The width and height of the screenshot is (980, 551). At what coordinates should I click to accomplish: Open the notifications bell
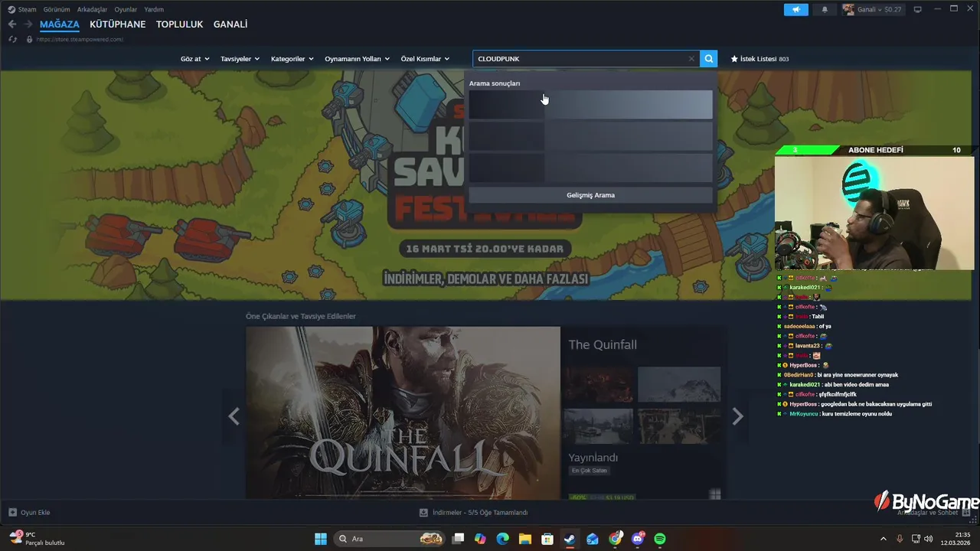click(825, 9)
